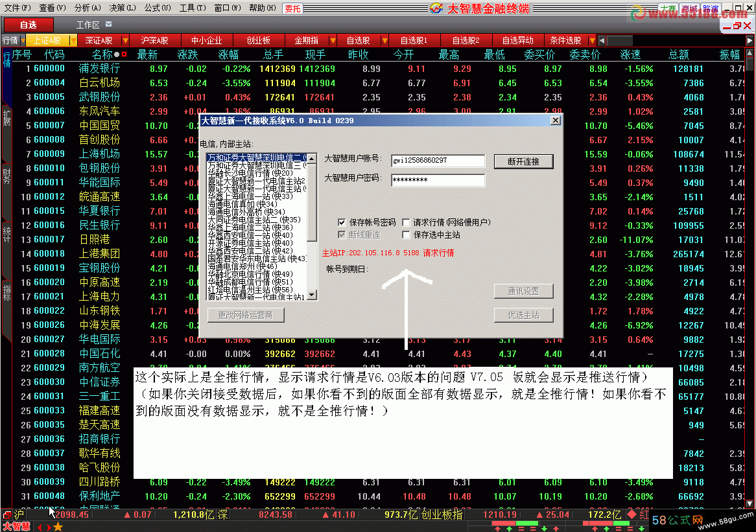Click the main table scroll-down arrow
Viewport: 756px width, 532px height.
click(x=750, y=503)
